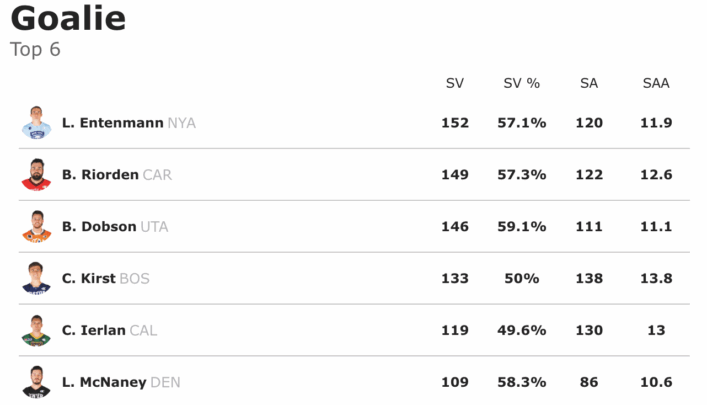Open C. Kirst player name link

(88, 278)
